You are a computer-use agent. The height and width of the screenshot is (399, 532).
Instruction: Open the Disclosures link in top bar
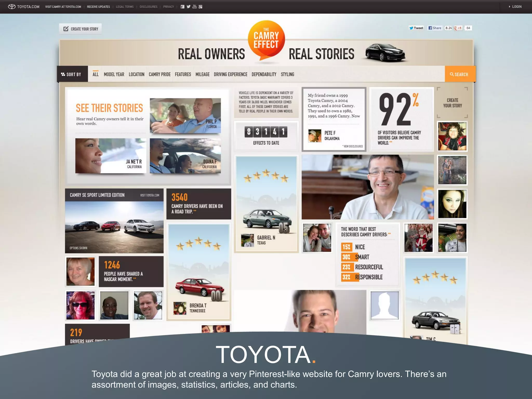[x=149, y=7]
